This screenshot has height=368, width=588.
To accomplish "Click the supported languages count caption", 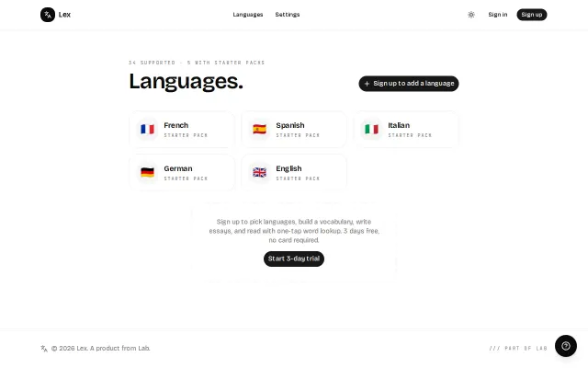I will pos(197,63).
